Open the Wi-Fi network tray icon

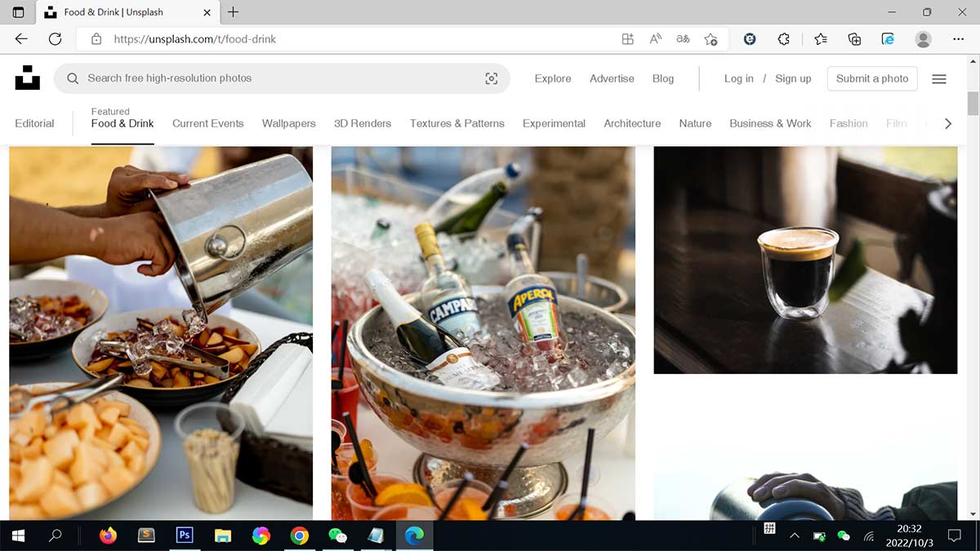(869, 536)
